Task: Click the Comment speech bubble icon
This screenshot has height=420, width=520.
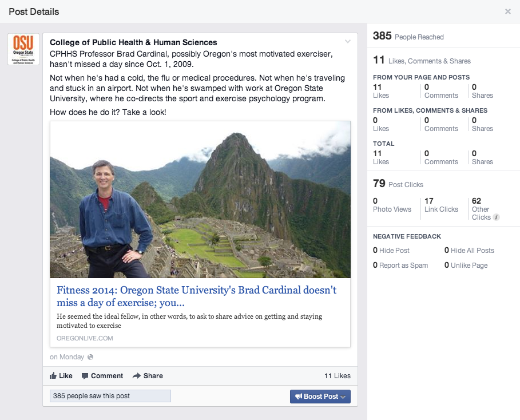Action: [x=85, y=376]
